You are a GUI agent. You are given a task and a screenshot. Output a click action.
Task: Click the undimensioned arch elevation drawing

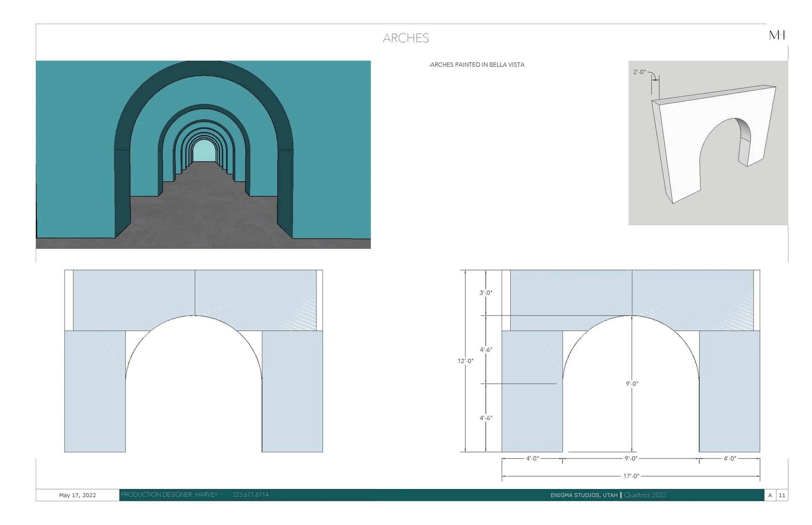pyautogui.click(x=194, y=361)
